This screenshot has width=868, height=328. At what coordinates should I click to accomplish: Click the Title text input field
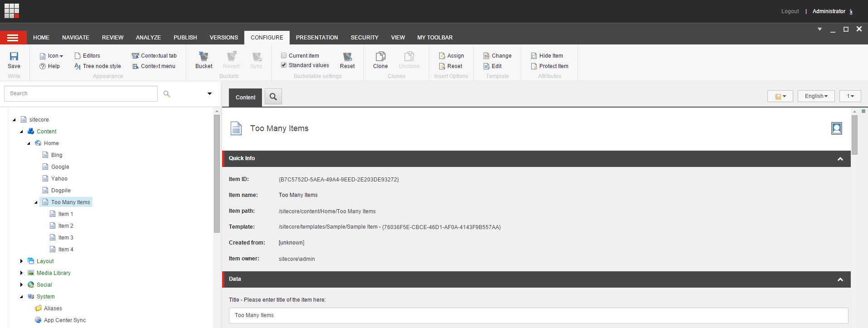tap(538, 315)
